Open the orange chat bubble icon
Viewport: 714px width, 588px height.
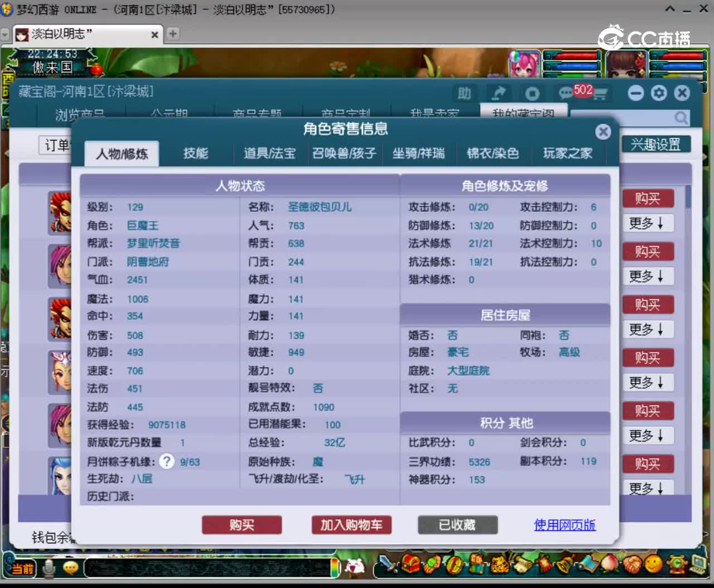70,568
